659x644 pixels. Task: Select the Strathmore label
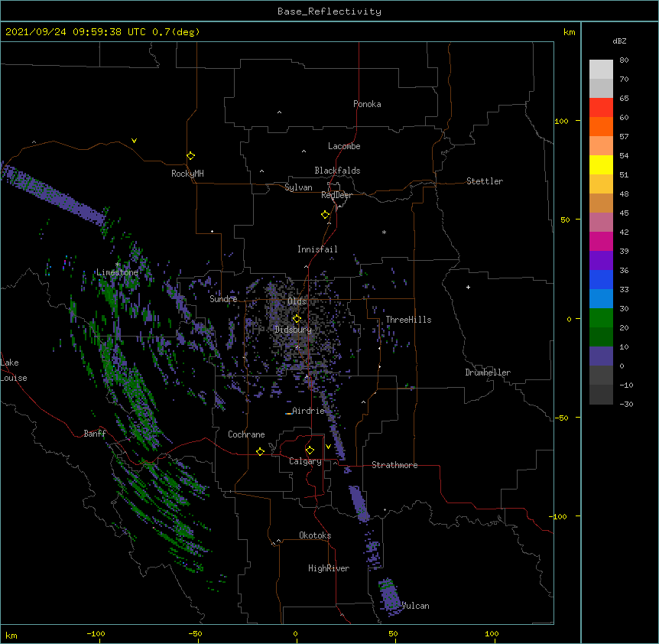(394, 465)
